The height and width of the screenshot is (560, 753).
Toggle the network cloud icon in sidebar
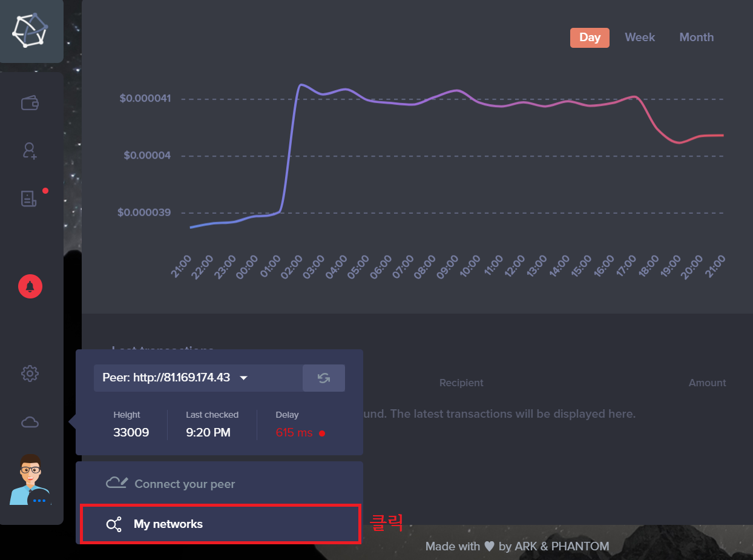pyautogui.click(x=30, y=422)
